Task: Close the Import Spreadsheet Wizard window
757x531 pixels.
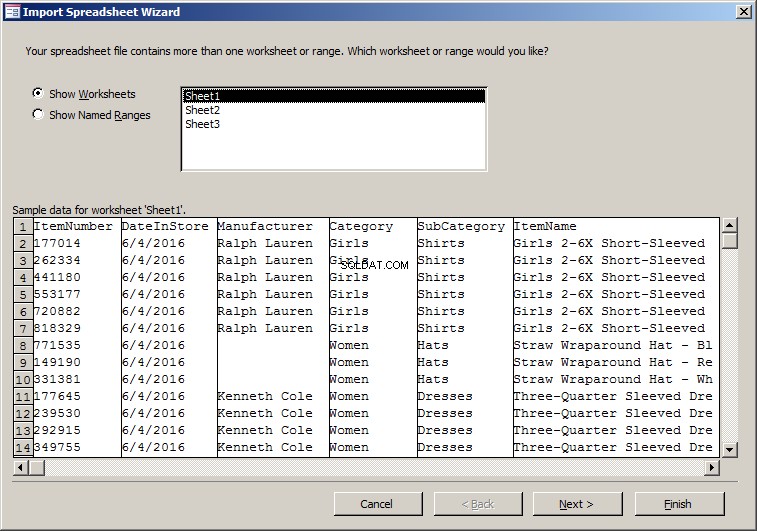Action: click(743, 12)
